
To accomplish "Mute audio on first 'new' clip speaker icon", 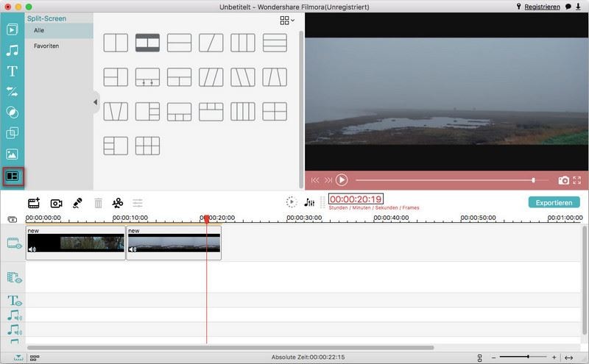I will 32,249.
